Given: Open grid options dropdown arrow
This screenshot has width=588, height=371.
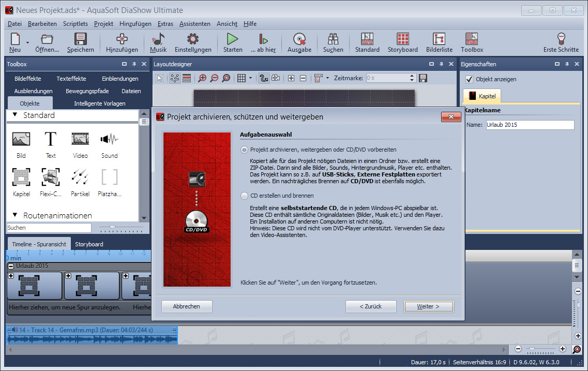Looking at the screenshot, I should click(250, 78).
